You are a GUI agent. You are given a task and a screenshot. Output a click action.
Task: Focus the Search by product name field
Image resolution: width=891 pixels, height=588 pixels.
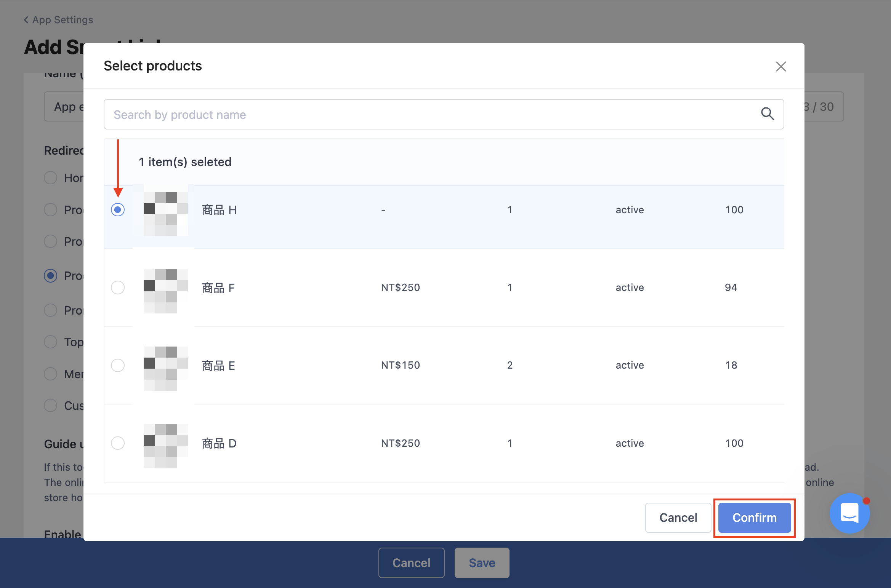[x=444, y=114]
